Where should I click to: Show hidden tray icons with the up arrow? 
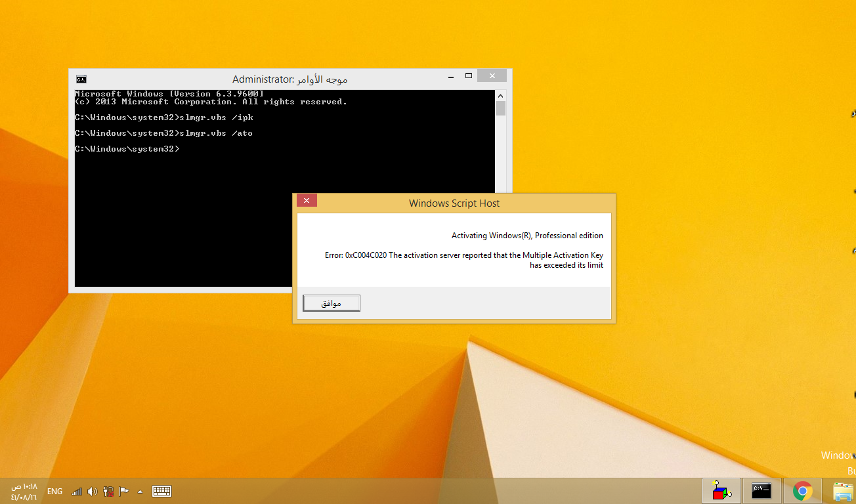click(140, 491)
